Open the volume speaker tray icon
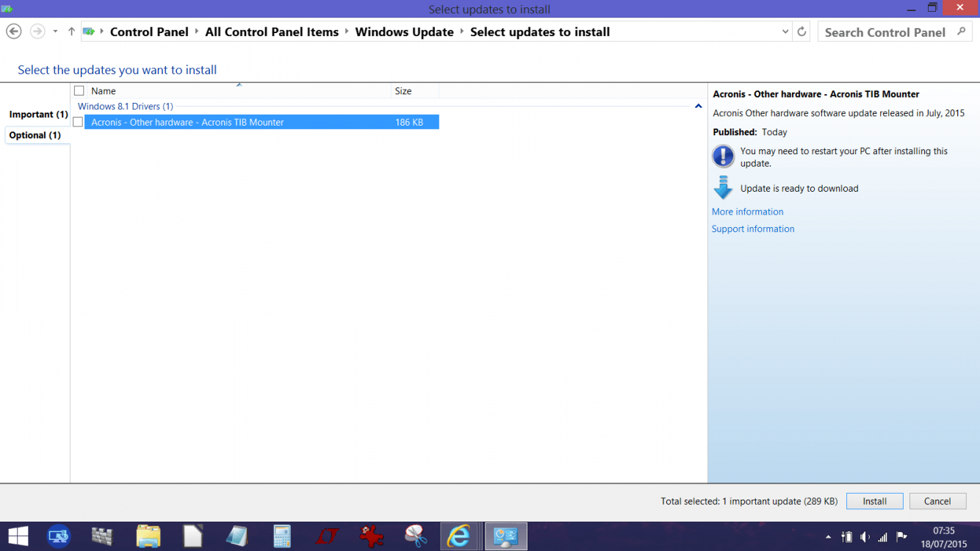980x551 pixels. point(865,537)
